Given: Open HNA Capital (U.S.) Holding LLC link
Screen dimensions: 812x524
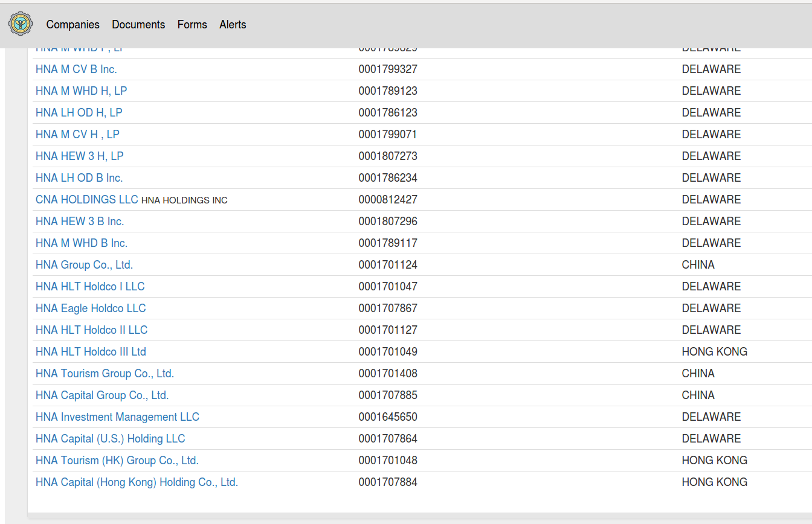Looking at the screenshot, I should point(111,439).
